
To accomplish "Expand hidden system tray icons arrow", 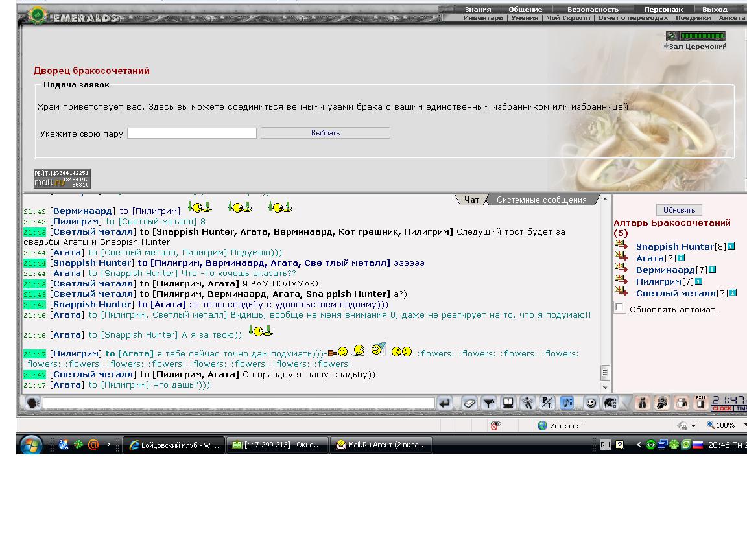I will [638, 445].
